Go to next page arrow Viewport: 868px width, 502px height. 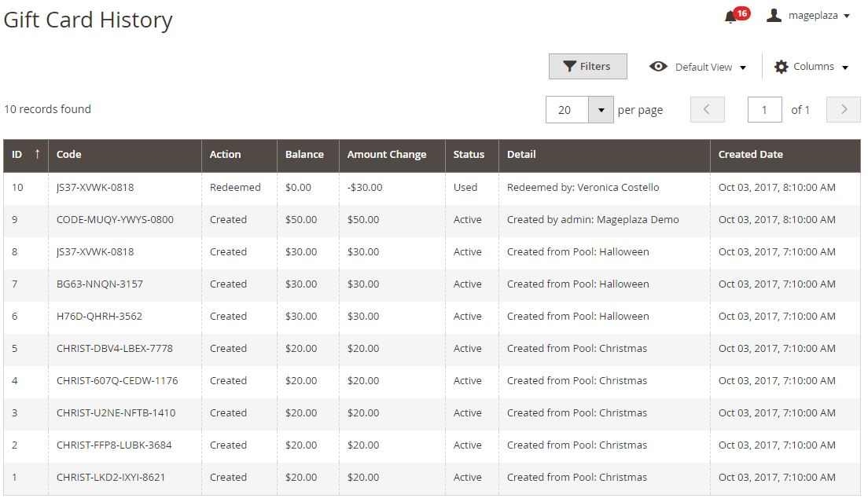[844, 110]
